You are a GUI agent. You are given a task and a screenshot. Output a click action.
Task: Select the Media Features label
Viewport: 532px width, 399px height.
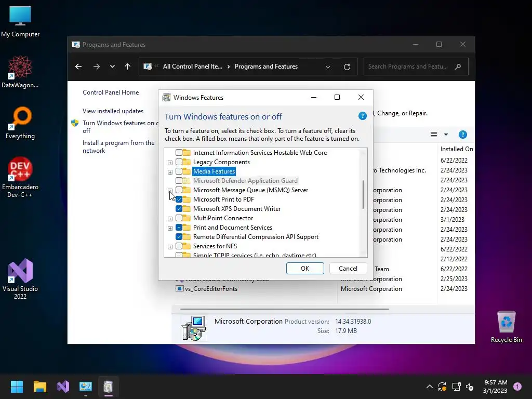click(214, 171)
